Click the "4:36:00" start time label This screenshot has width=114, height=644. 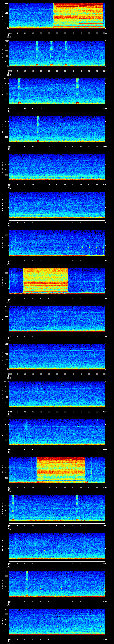pyautogui.click(x=9, y=298)
